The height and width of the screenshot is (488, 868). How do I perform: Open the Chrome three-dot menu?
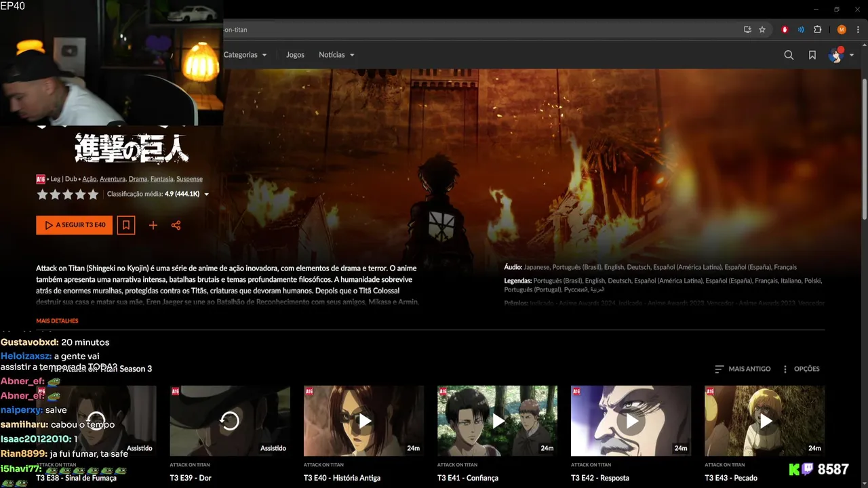point(858,30)
